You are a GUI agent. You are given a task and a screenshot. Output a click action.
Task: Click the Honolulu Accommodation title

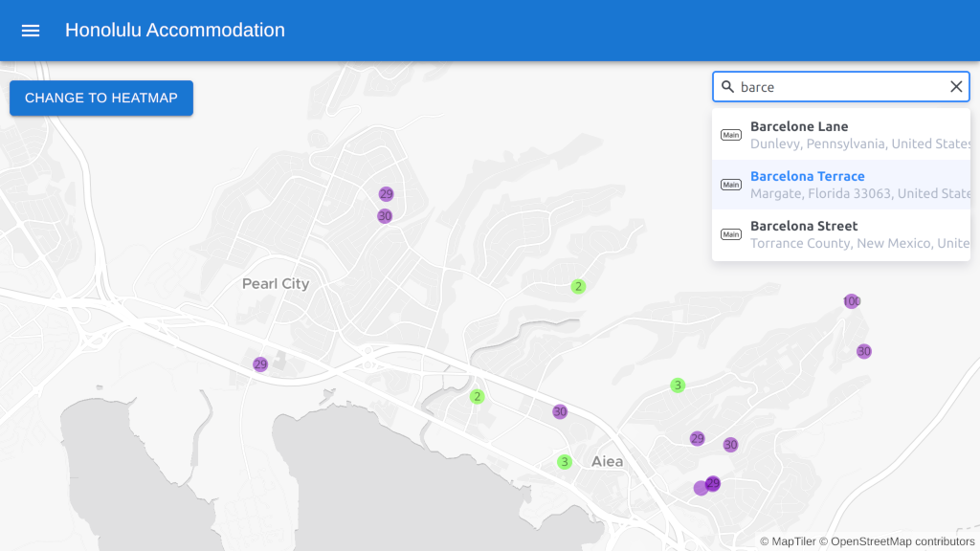pyautogui.click(x=175, y=31)
